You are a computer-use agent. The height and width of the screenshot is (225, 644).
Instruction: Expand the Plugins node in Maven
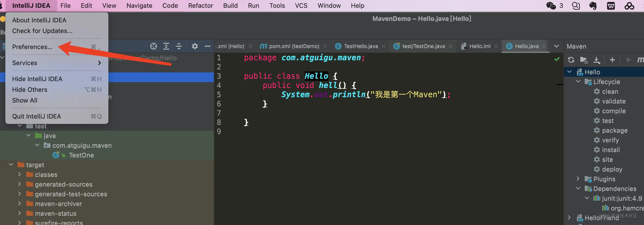pos(578,179)
